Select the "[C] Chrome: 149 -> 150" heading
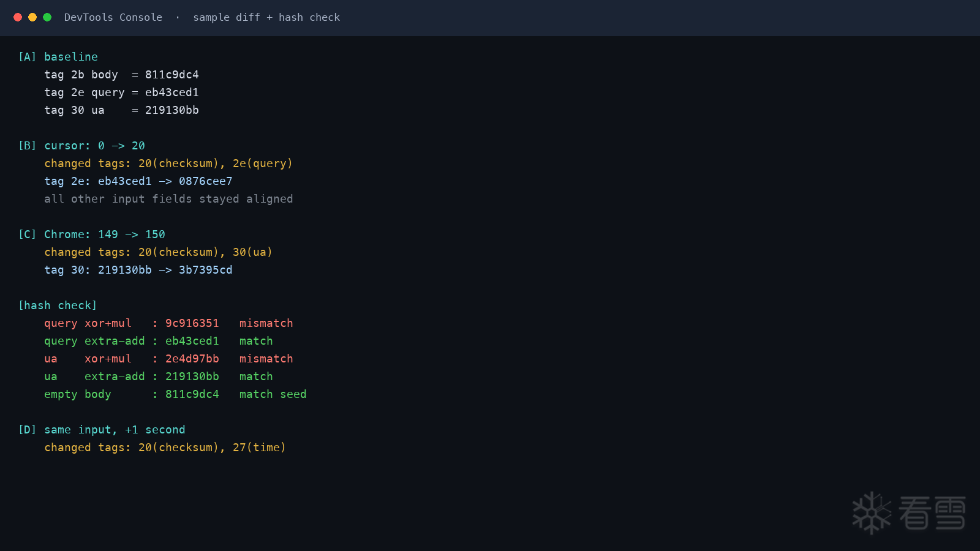Image resolution: width=980 pixels, height=551 pixels. pyautogui.click(x=92, y=234)
